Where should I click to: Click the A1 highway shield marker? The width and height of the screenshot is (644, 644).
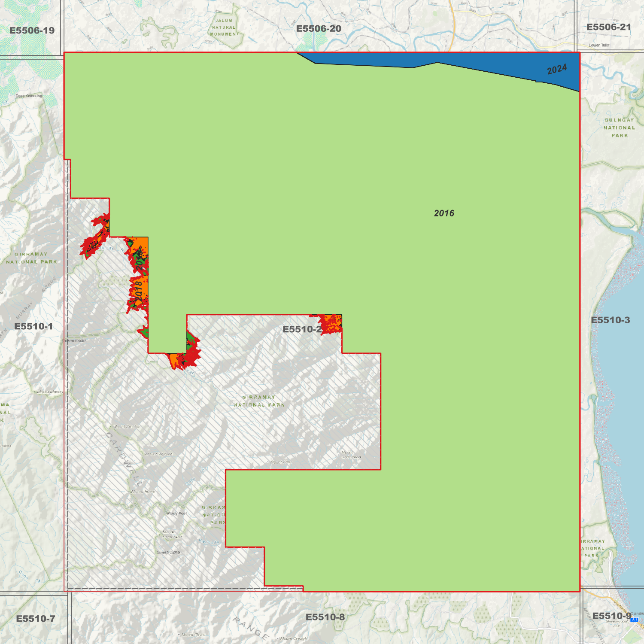click(635, 620)
